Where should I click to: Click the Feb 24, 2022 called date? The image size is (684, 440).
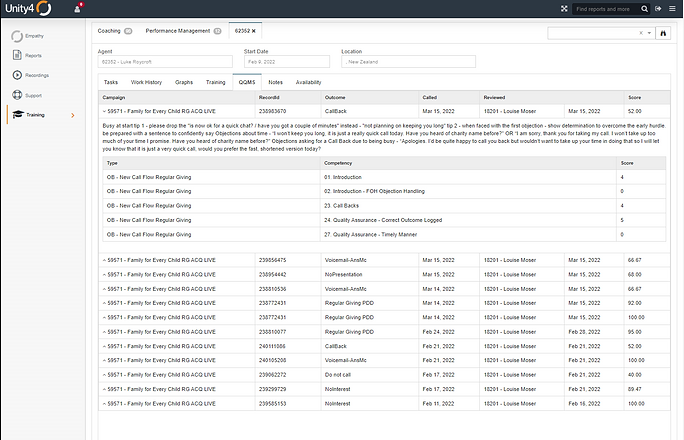(x=438, y=332)
